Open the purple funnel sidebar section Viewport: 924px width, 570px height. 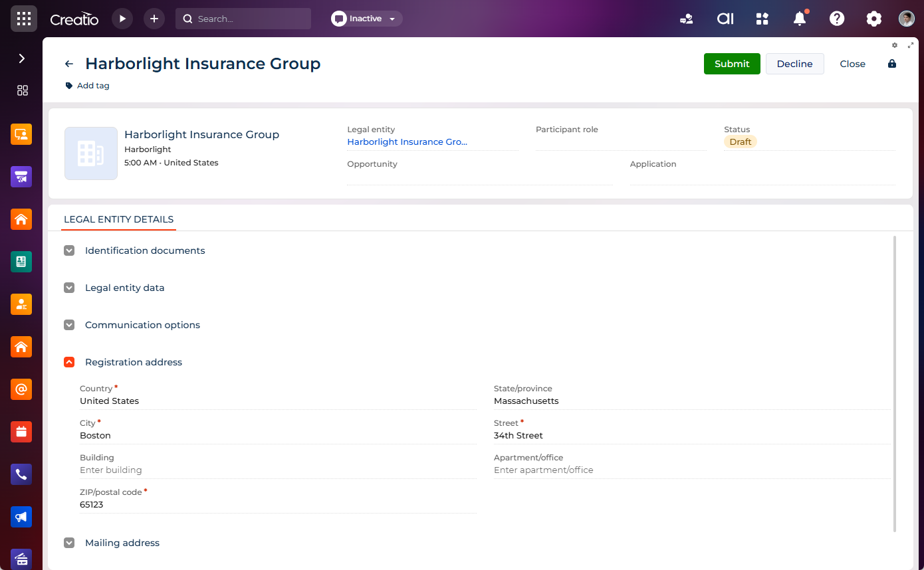[x=21, y=177]
